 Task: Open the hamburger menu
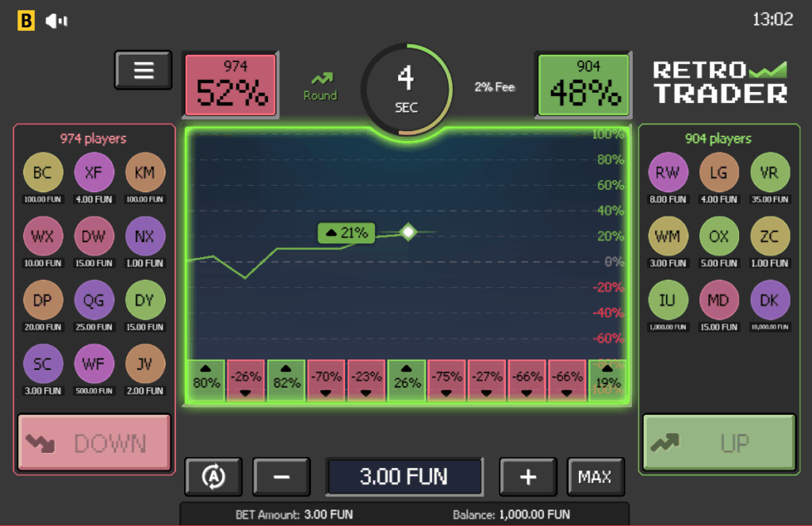(x=144, y=70)
